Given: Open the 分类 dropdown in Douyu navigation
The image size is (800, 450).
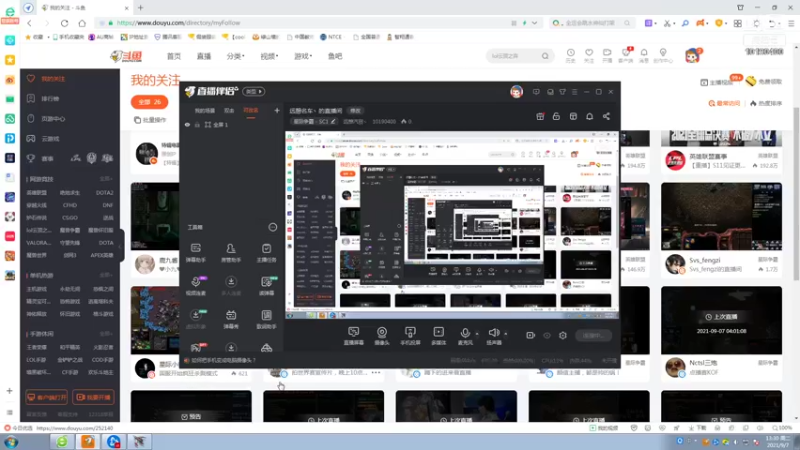Looking at the screenshot, I should coord(235,56).
